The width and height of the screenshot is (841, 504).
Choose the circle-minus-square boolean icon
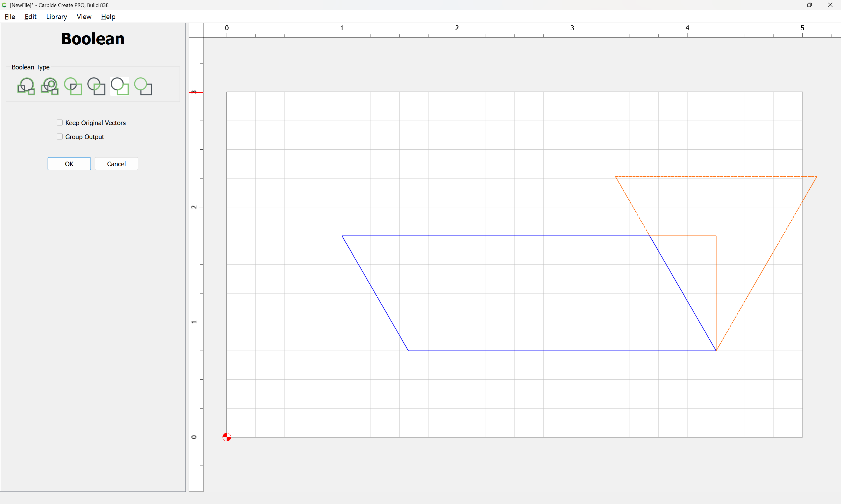tap(143, 86)
